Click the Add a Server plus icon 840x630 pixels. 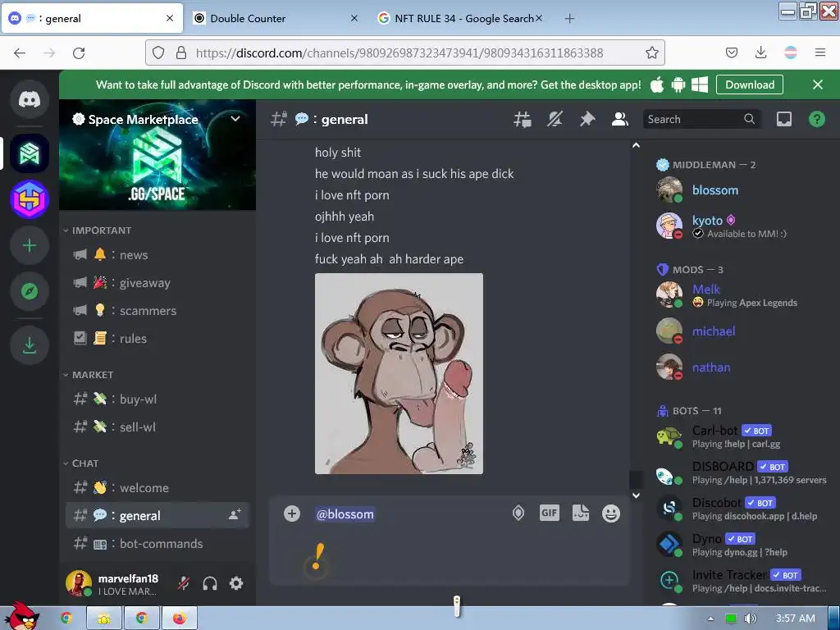[x=30, y=246]
